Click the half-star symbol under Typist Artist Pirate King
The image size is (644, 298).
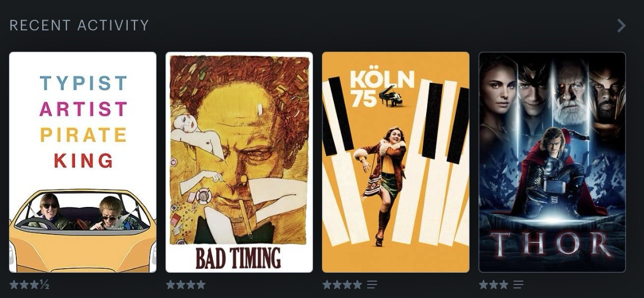pyautogui.click(x=44, y=285)
